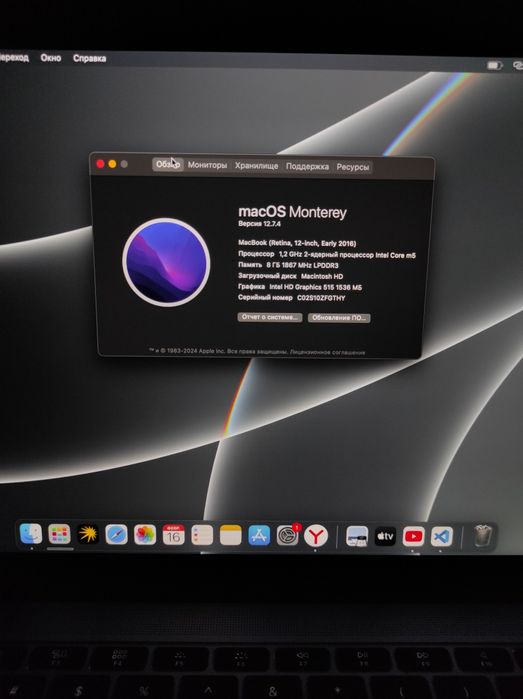Select the serial number C02S10ZFGTHY

pyautogui.click(x=321, y=298)
